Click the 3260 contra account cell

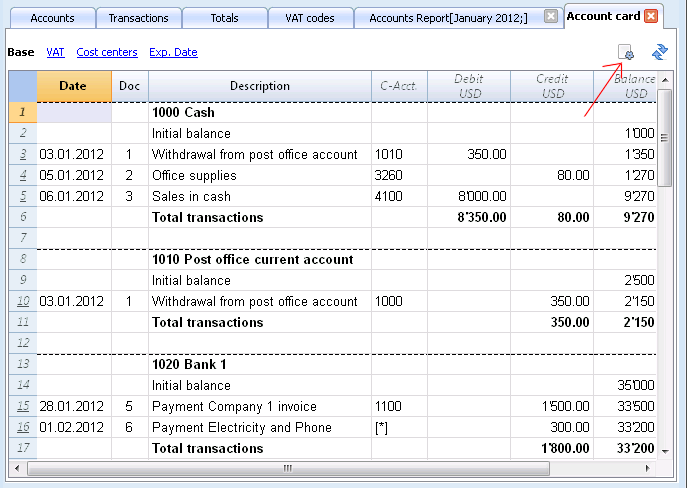[x=399, y=175]
